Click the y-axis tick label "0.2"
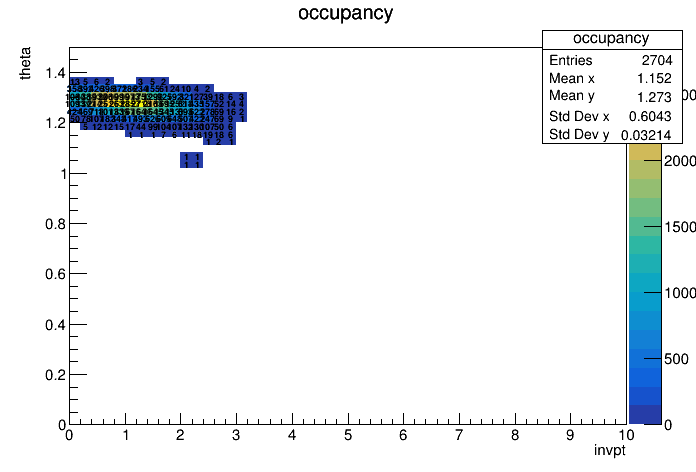This screenshot has height=472, width=696. pos(55,375)
